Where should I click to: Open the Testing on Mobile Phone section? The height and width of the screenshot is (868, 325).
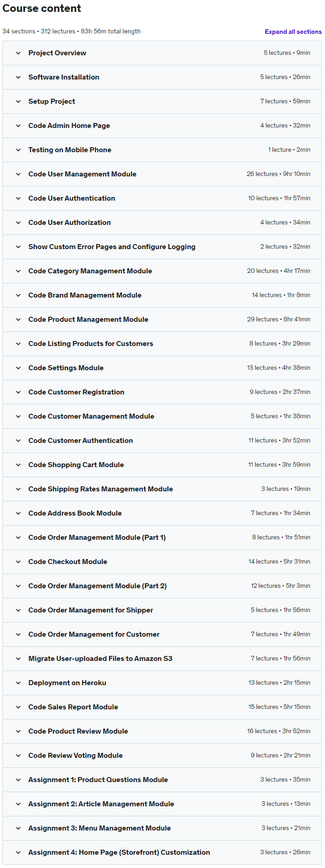tap(70, 150)
